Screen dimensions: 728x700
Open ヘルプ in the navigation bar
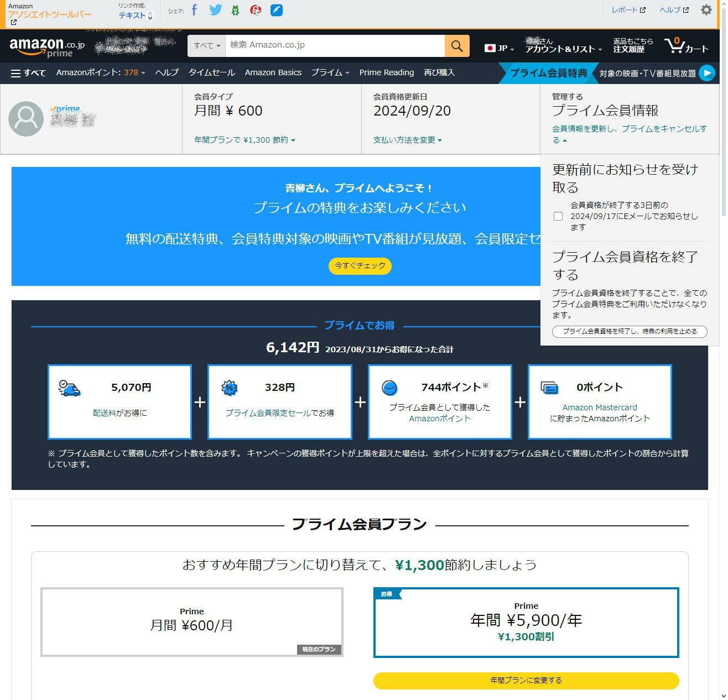pos(167,73)
